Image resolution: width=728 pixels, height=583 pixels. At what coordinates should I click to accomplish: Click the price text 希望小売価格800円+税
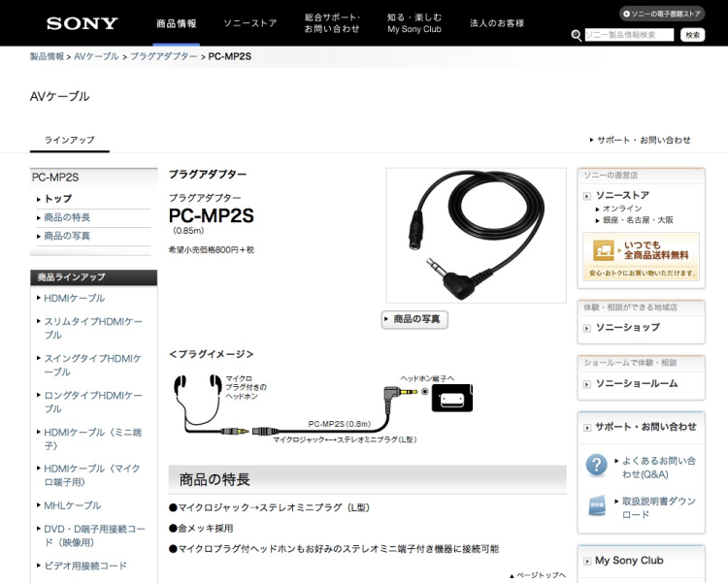click(212, 249)
